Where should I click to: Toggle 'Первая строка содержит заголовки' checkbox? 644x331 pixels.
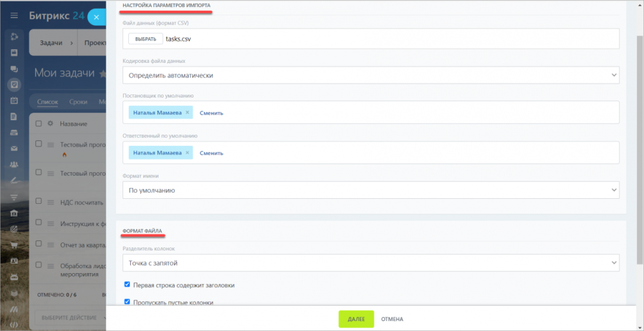(x=127, y=284)
